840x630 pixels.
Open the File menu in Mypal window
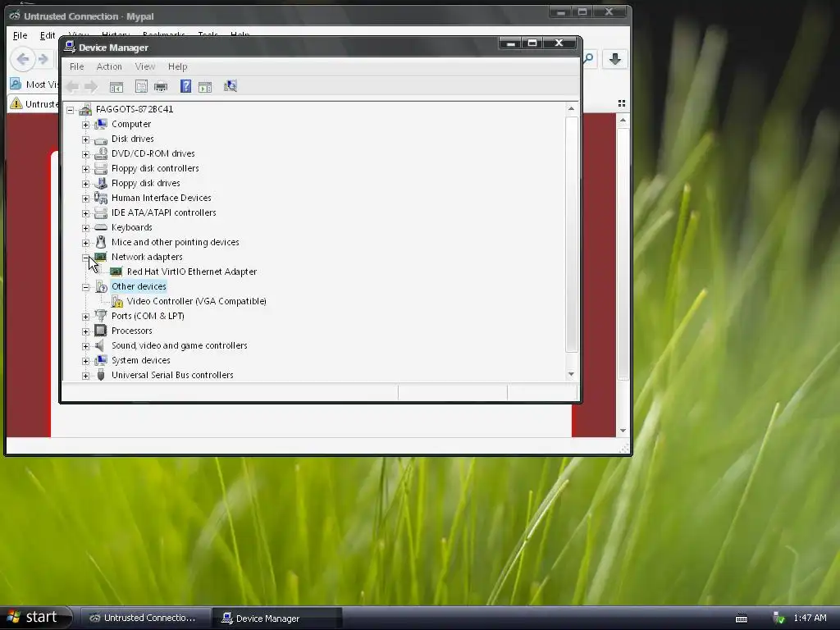pyautogui.click(x=20, y=35)
